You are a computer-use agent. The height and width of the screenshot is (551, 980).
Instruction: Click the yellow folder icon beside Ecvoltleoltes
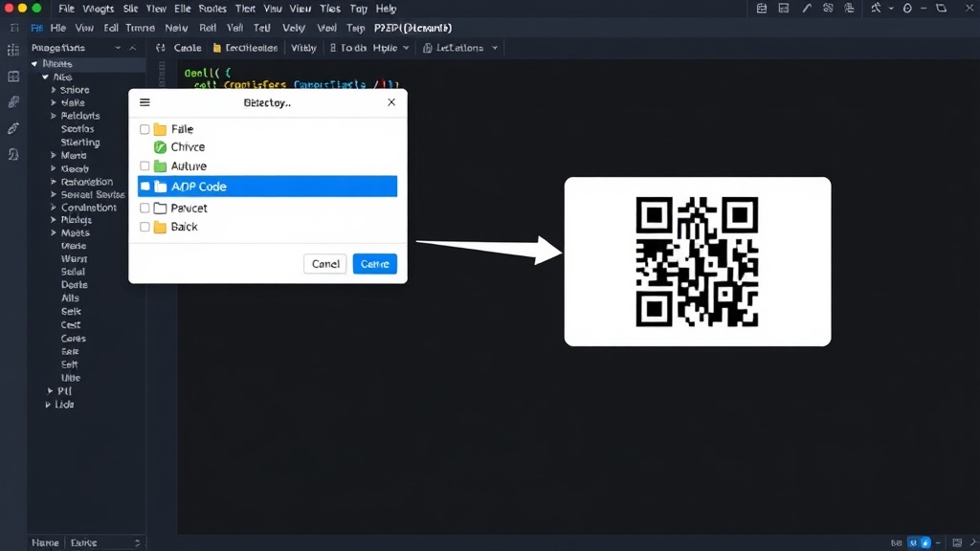[x=217, y=48]
